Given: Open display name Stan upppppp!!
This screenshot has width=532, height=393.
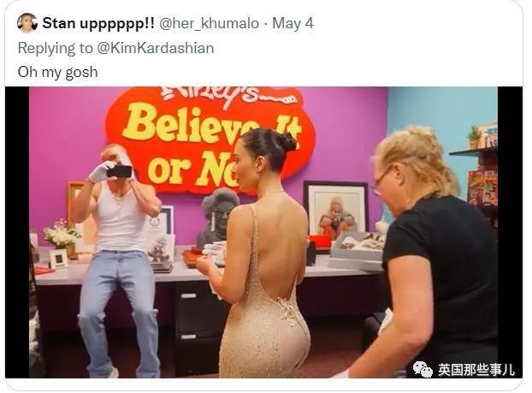Looking at the screenshot, I should [98, 23].
